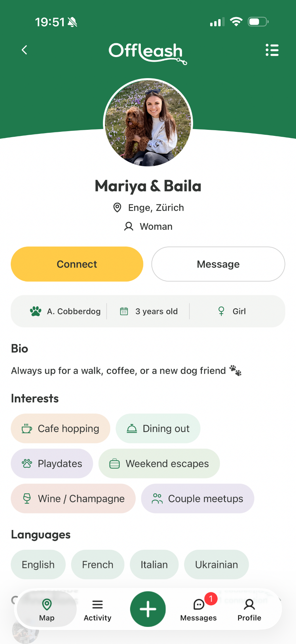Viewport: 296px width, 644px height.
Task: Tap the Weekend escapes chip
Action: click(159, 464)
